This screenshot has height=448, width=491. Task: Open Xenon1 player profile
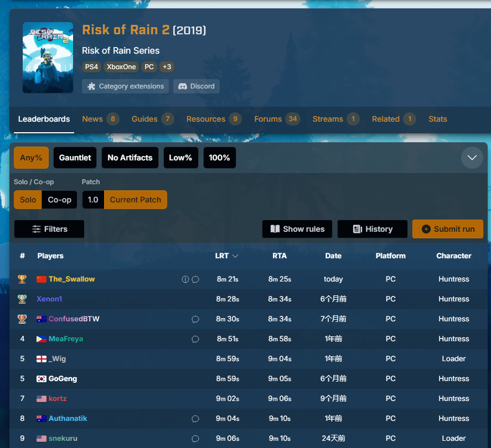tap(49, 299)
